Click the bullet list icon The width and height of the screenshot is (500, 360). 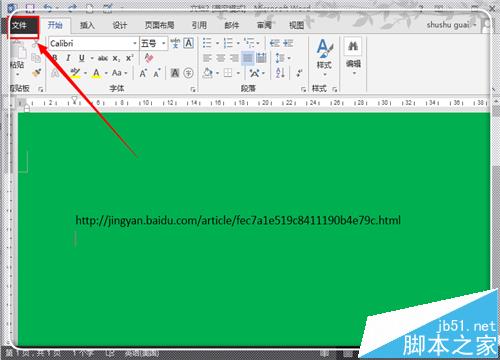(x=207, y=43)
